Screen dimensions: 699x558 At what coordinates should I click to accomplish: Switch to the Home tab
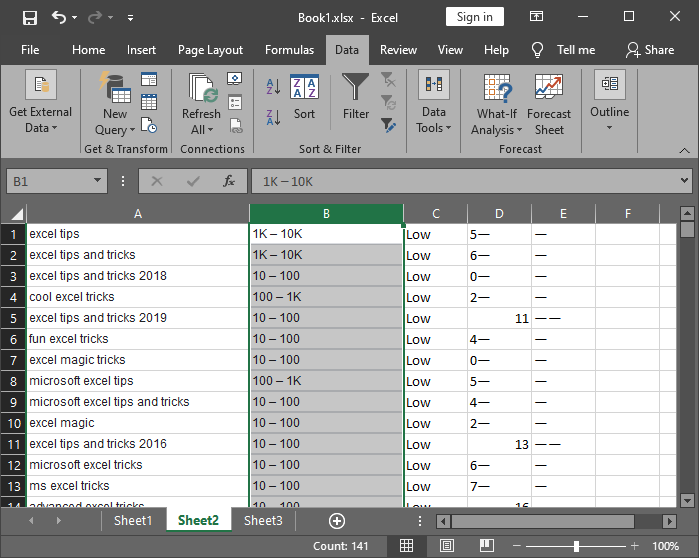point(88,50)
